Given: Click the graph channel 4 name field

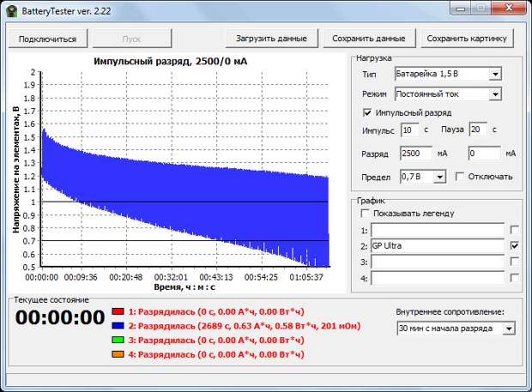Looking at the screenshot, I should [x=438, y=278].
